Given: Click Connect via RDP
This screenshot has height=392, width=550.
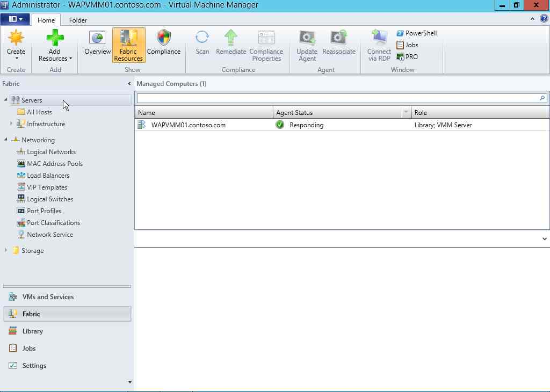Looking at the screenshot, I should point(379,46).
